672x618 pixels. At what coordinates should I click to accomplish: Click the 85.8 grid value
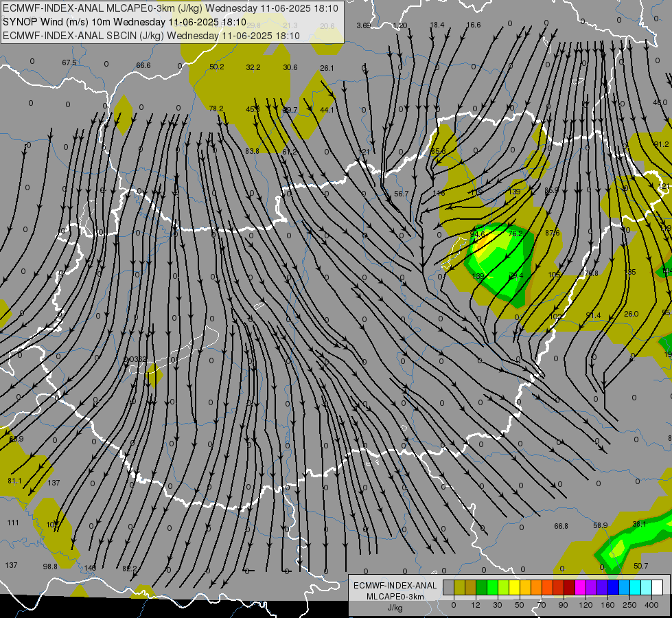click(439, 151)
